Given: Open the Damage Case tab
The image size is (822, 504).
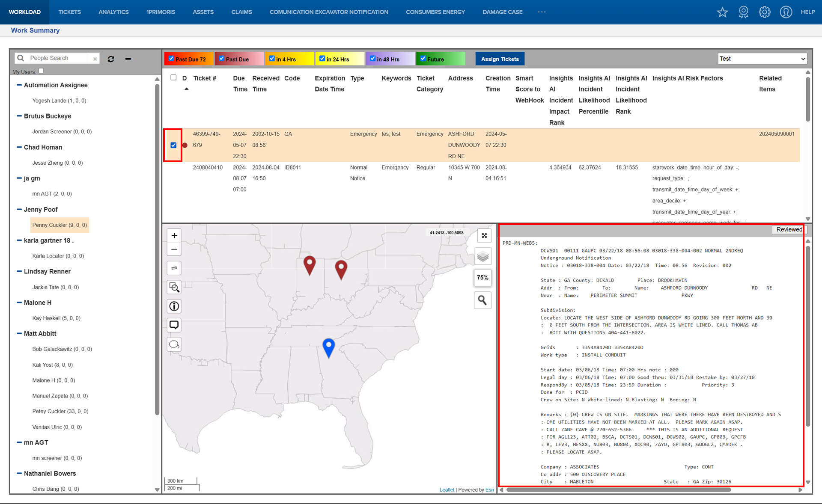Looking at the screenshot, I should 502,12.
